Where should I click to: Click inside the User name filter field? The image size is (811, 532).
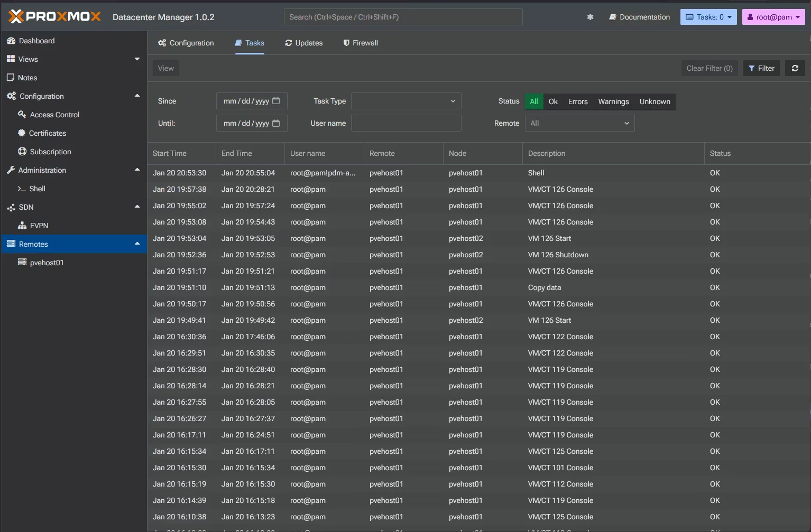point(406,123)
